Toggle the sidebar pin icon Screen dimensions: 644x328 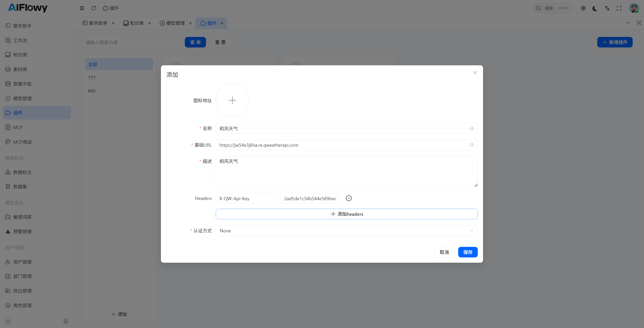65,321
